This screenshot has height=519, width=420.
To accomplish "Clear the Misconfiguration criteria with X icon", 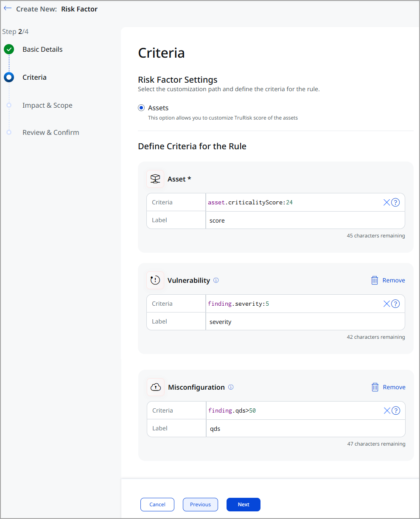I will pos(387,410).
